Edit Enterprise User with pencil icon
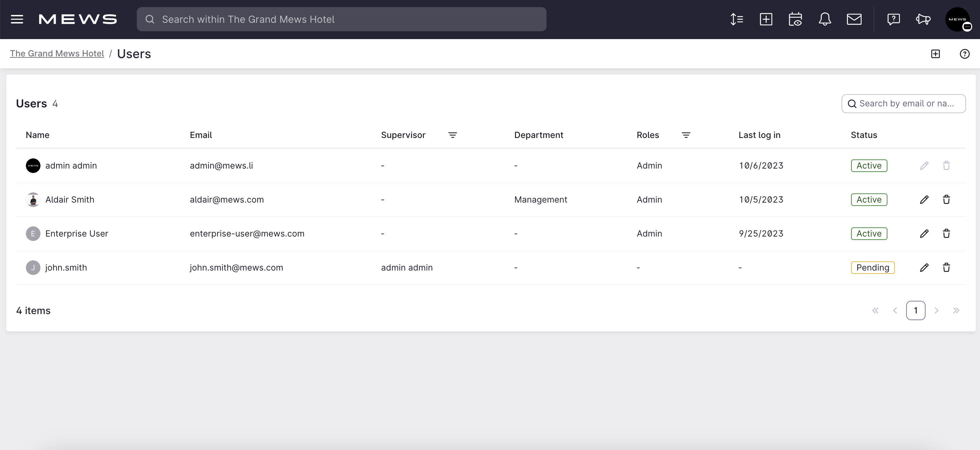This screenshot has height=450, width=980. click(924, 234)
